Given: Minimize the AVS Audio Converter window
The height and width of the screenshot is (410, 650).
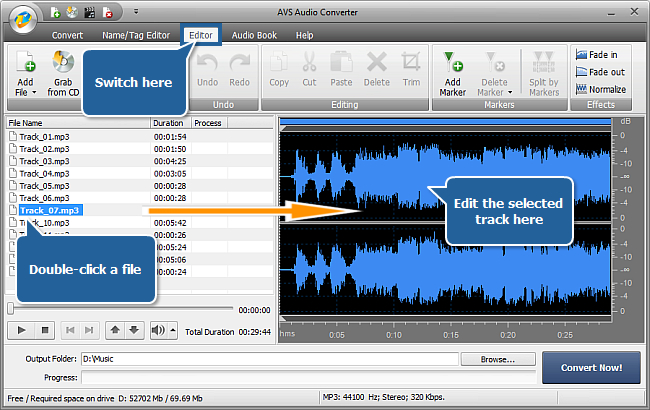Looking at the screenshot, I should click(611, 12).
